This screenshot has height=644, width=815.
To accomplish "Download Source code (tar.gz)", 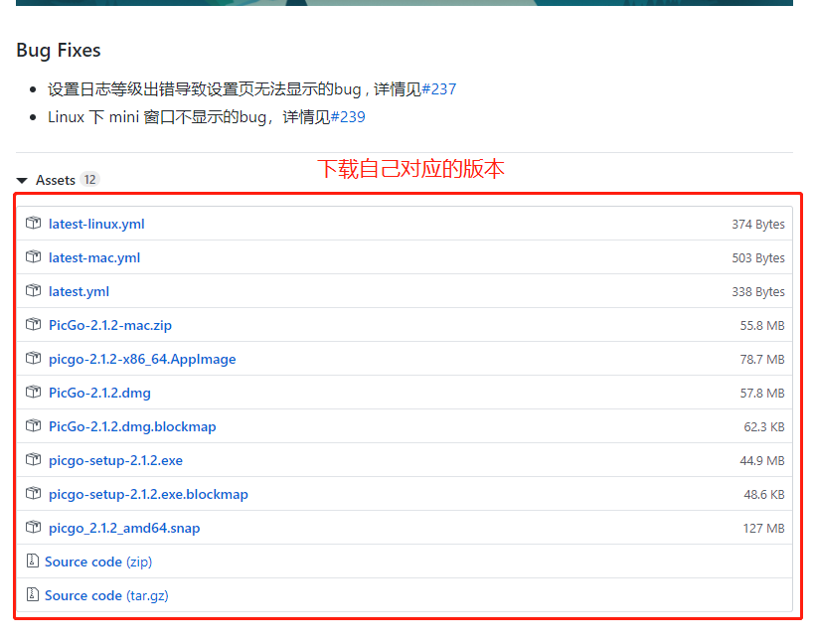I will tap(106, 595).
